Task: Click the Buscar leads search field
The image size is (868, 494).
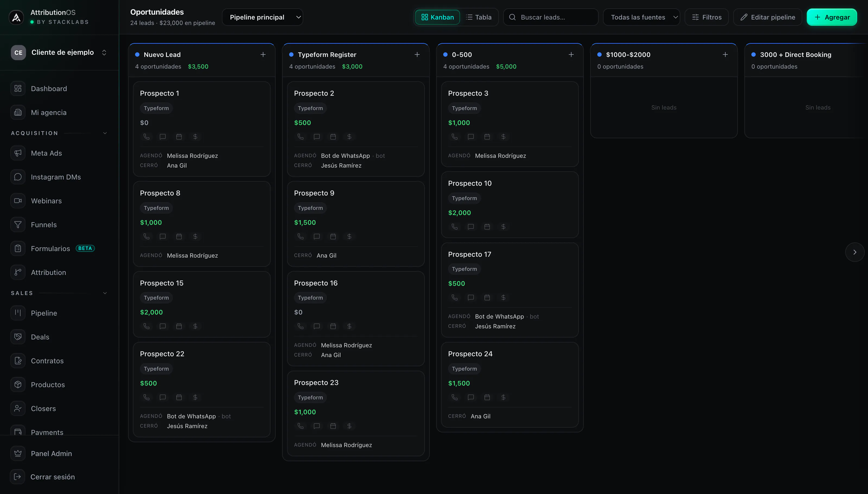Action: click(550, 17)
